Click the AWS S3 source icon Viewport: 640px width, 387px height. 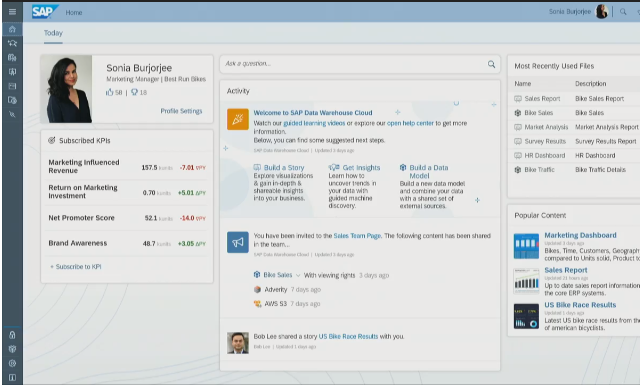pos(257,304)
